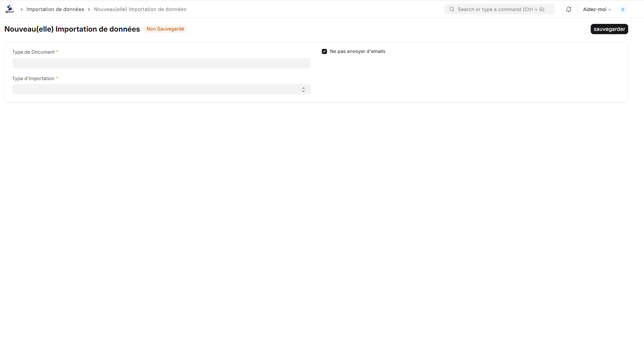Focus the Type de Document field
644x337 pixels.
click(161, 63)
